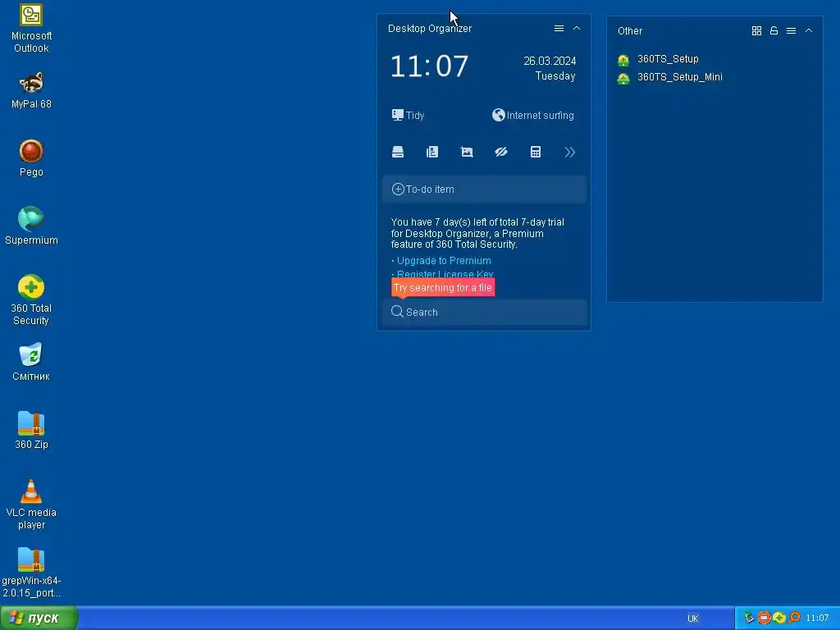The image size is (840, 630).
Task: Add a new To-do item
Action: 484,189
